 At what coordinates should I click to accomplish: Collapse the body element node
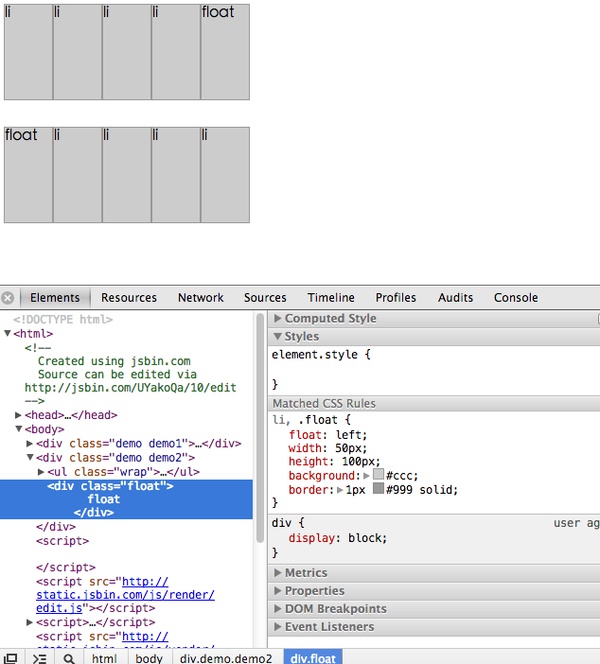[x=19, y=429]
